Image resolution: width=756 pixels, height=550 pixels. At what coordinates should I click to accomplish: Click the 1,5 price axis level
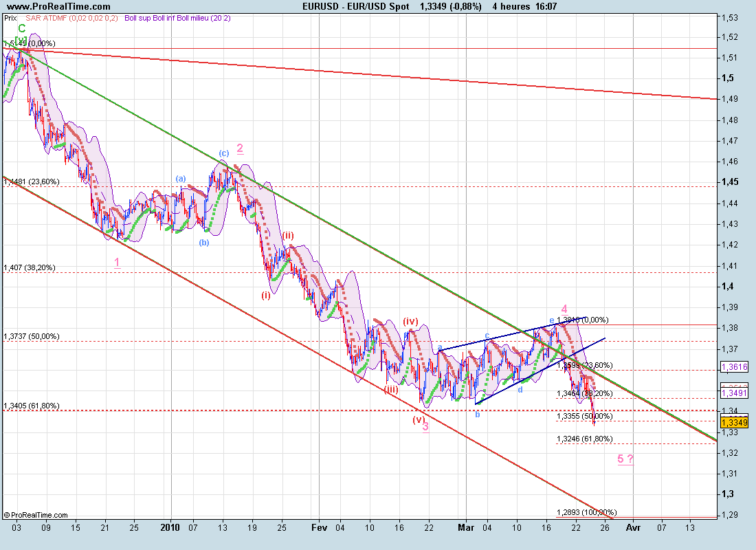pos(728,78)
